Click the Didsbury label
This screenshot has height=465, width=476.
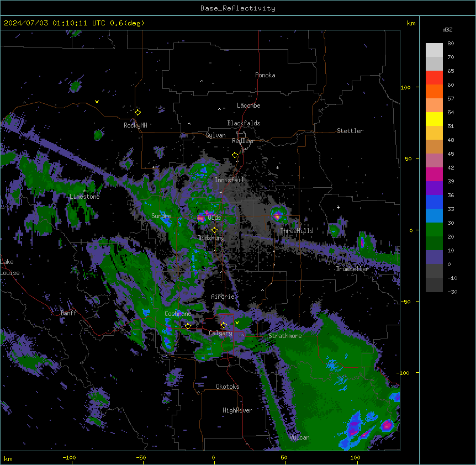click(x=211, y=238)
